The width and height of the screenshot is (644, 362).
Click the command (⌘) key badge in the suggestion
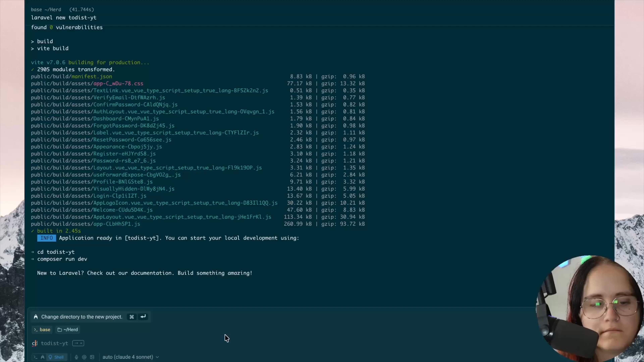[131, 317]
